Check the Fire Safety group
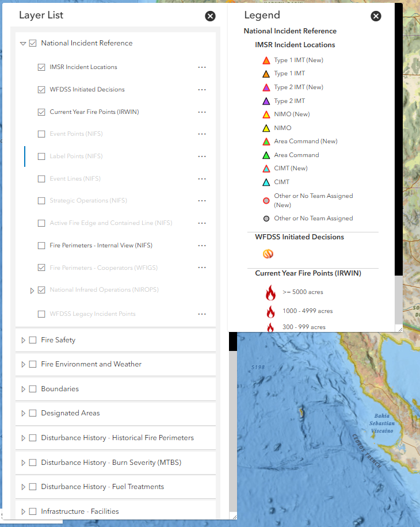The image size is (420, 527). pos(33,340)
